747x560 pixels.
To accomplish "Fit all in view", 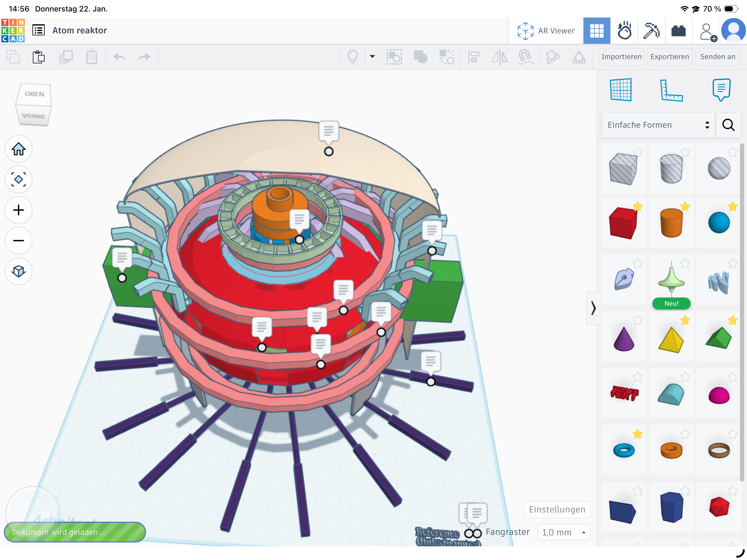I will point(19,179).
